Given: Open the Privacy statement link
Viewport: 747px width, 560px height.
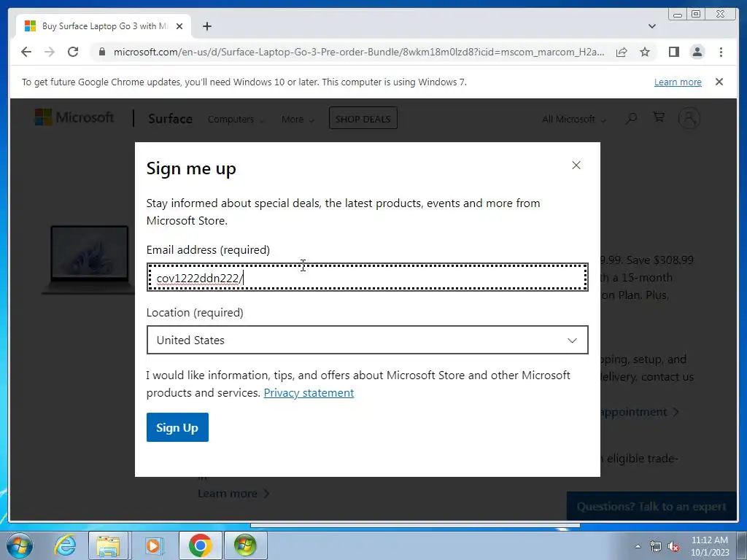Looking at the screenshot, I should [309, 393].
